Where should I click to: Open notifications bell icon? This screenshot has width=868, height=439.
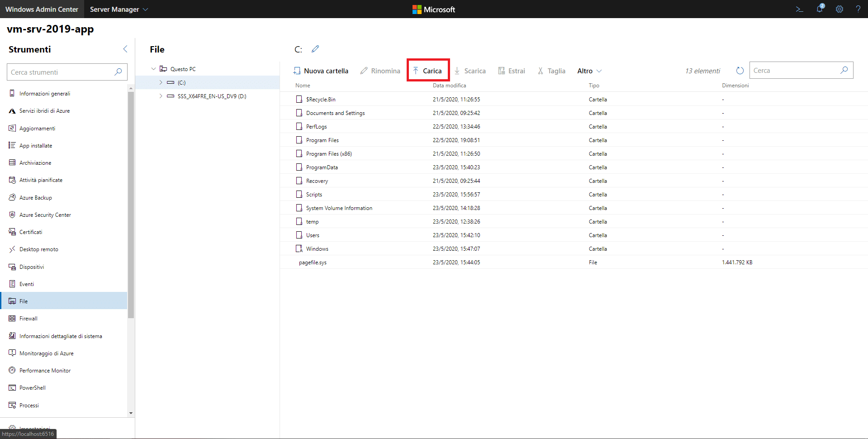[820, 9]
